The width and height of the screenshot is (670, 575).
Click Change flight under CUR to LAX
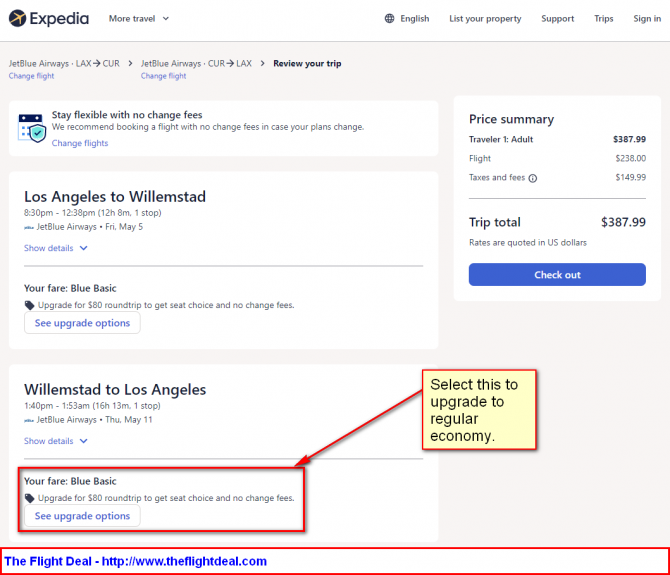163,76
